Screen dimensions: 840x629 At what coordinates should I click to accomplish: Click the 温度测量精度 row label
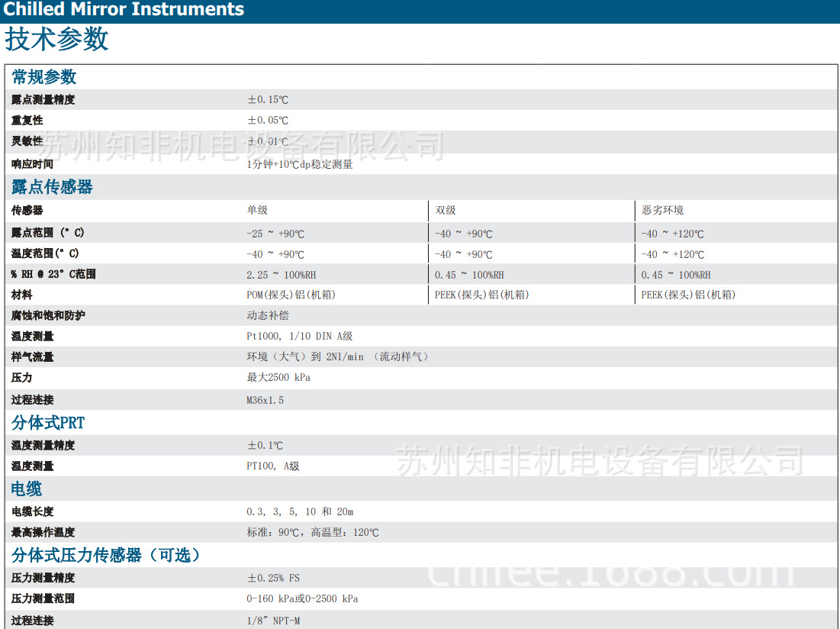pyautogui.click(x=43, y=445)
